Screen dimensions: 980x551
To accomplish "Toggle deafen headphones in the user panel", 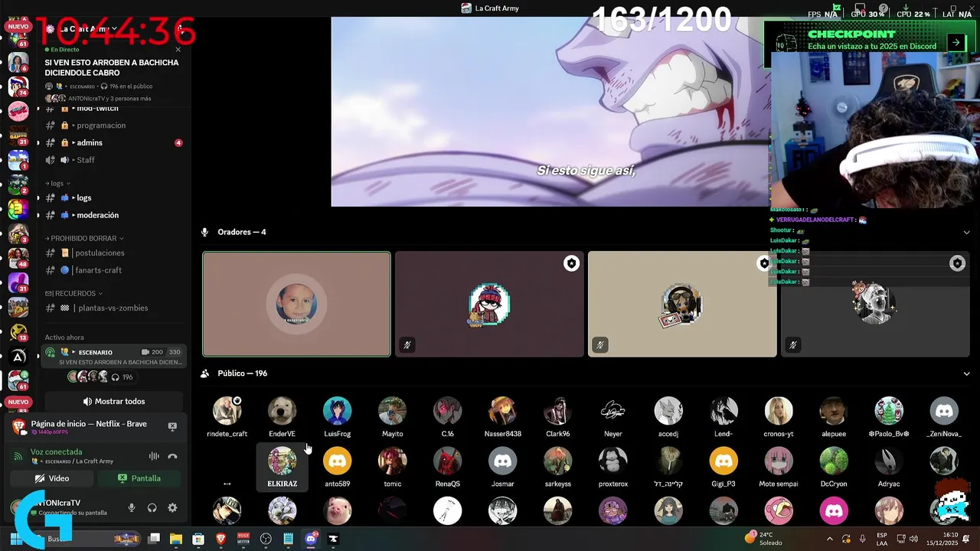I will click(152, 507).
